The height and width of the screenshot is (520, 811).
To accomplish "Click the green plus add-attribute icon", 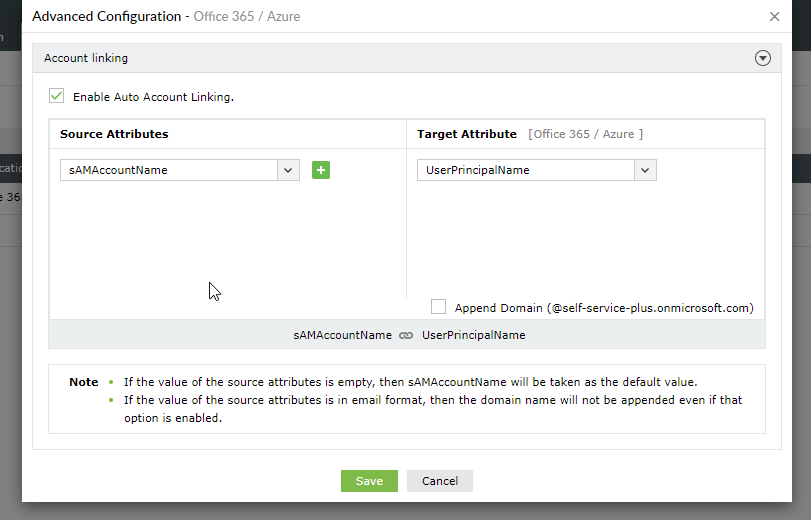I will coord(321,170).
